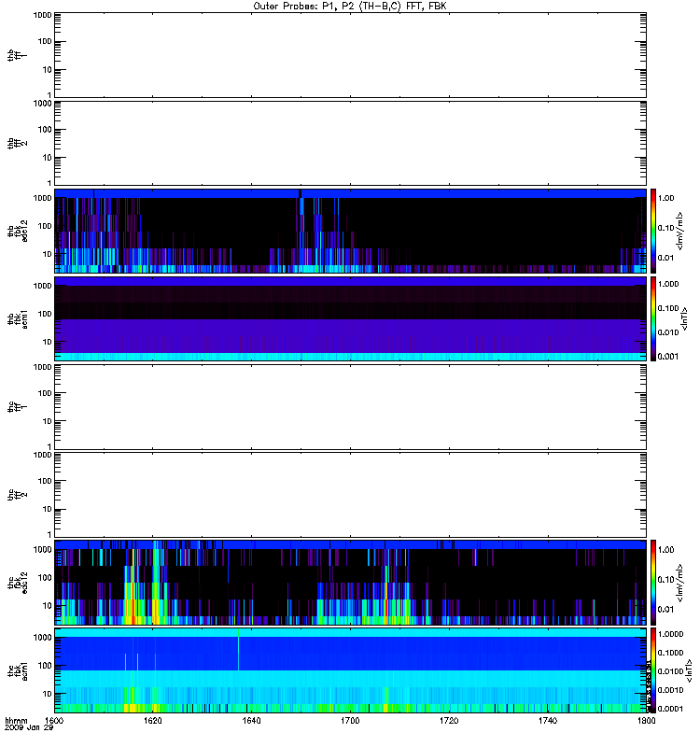This screenshot has height=747, width=700.
Task: Click the thc scm1 color bar
Action: point(653,670)
